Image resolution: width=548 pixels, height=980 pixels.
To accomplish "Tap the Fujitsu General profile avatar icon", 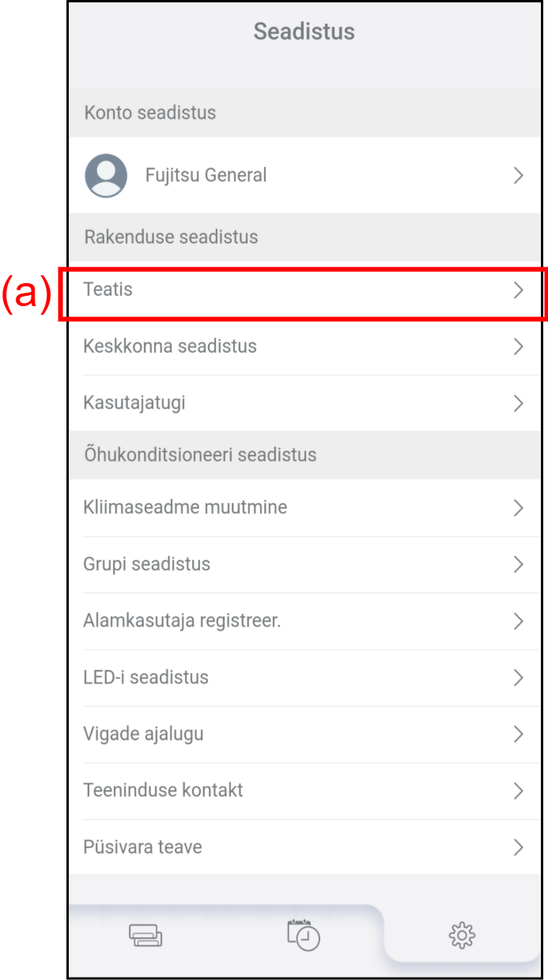I will (106, 176).
